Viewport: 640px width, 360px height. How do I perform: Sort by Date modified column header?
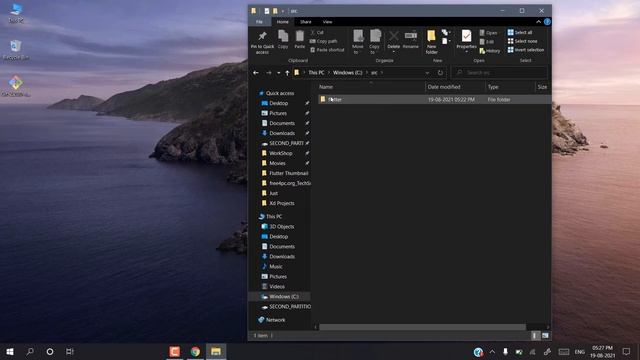click(x=455, y=87)
